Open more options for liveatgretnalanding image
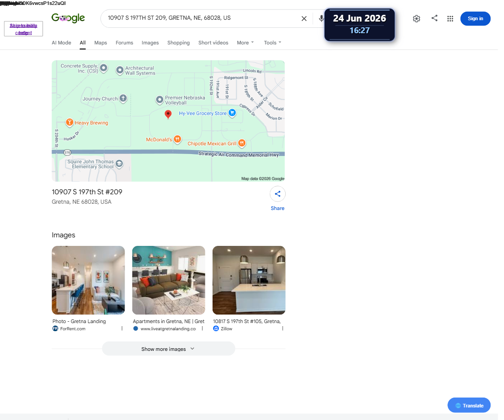 coord(202,328)
